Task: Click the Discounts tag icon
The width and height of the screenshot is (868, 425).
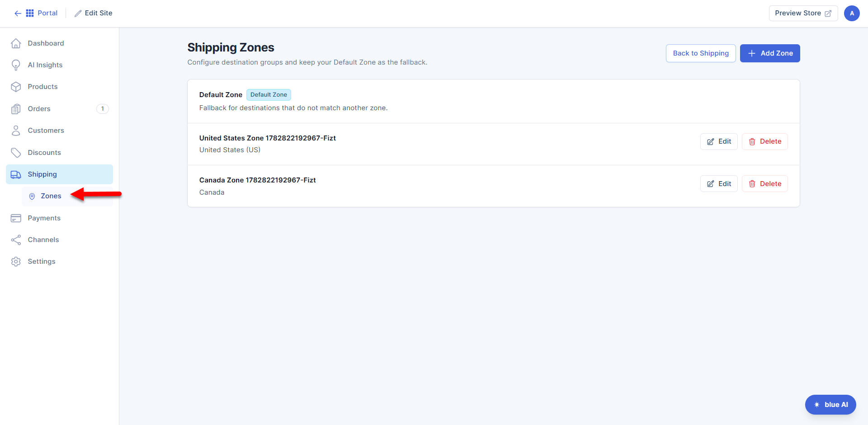Action: (16, 153)
